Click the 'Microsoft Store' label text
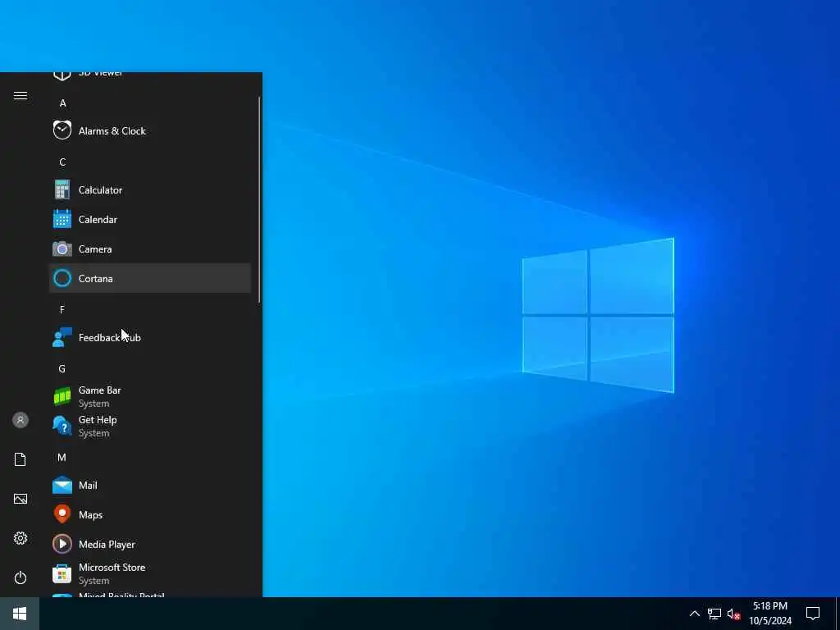Viewport: 840px width, 630px height. pos(112,567)
